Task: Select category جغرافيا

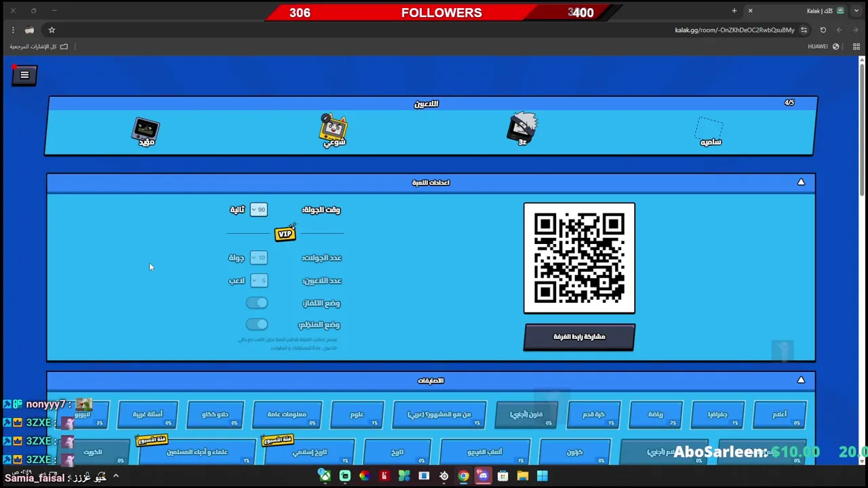Action: point(717,415)
